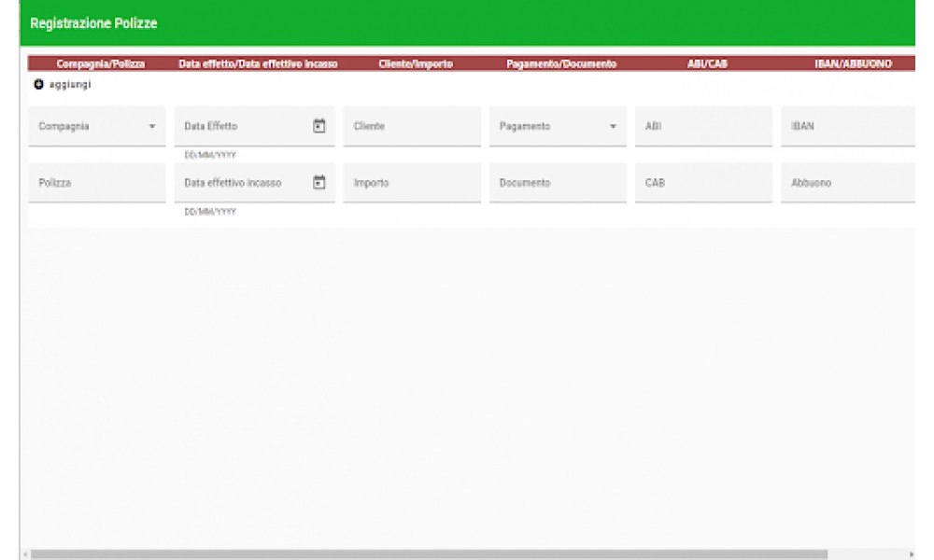Focus the Data effettivo incasso field
934x560 pixels.
point(255,183)
